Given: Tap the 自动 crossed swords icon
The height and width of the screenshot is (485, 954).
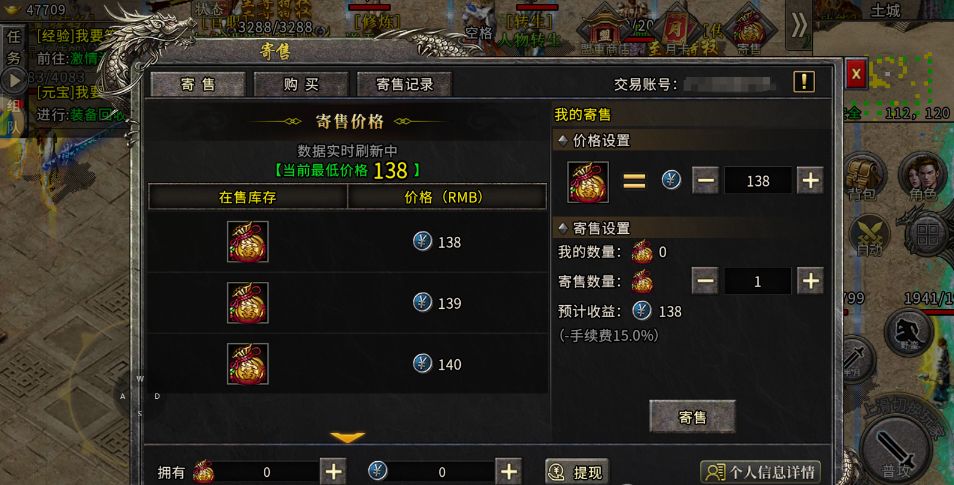Looking at the screenshot, I should tap(869, 236).
